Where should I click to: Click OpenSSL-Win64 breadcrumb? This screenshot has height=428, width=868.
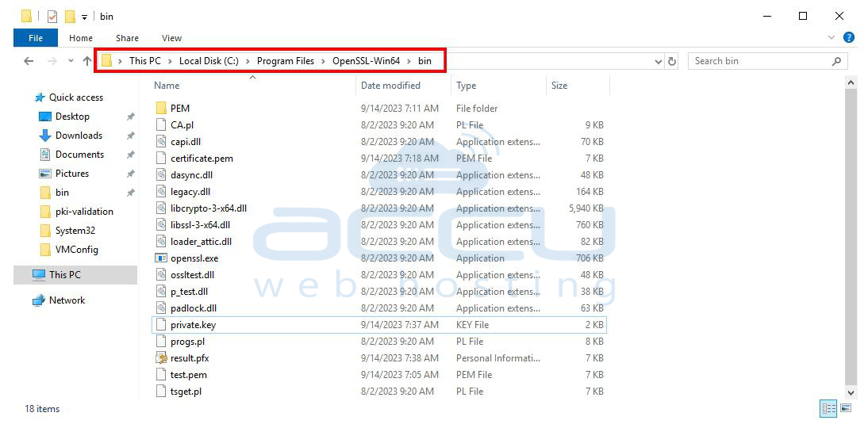[x=366, y=61]
